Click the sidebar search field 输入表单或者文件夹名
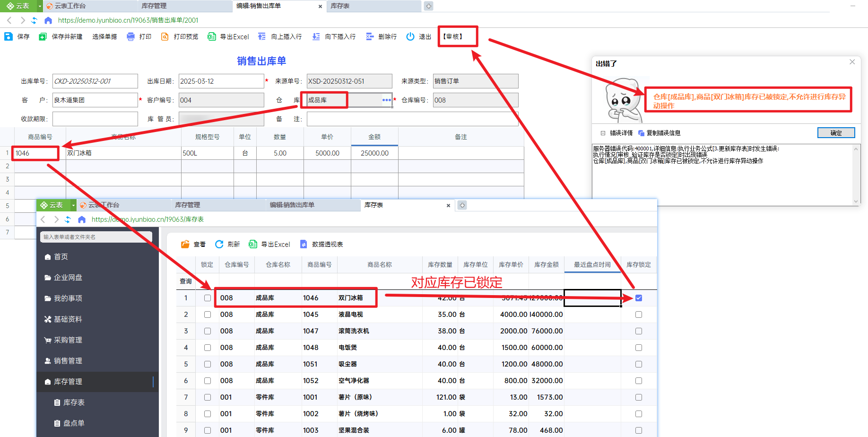This screenshot has height=437, width=868. click(96, 237)
